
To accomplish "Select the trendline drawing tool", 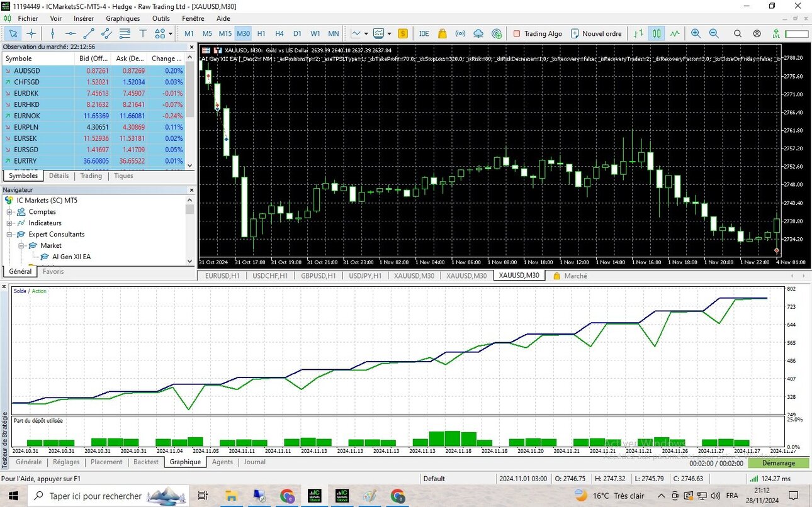I will coord(89,33).
